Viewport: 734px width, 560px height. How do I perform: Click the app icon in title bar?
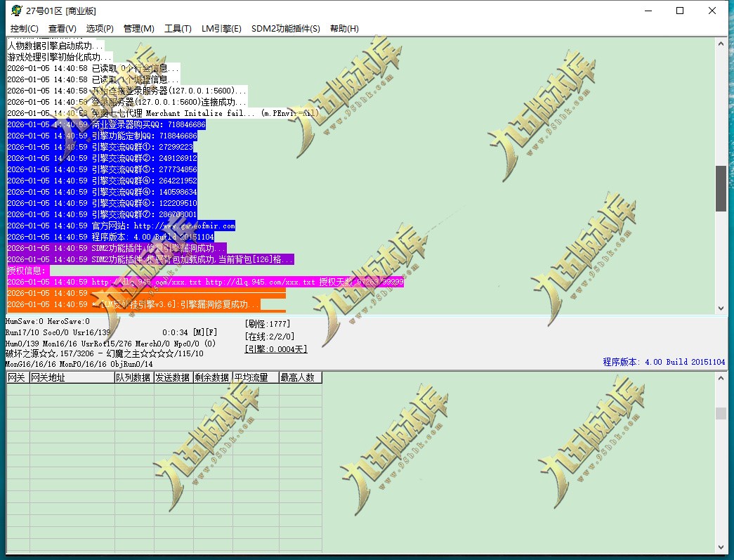coord(16,11)
